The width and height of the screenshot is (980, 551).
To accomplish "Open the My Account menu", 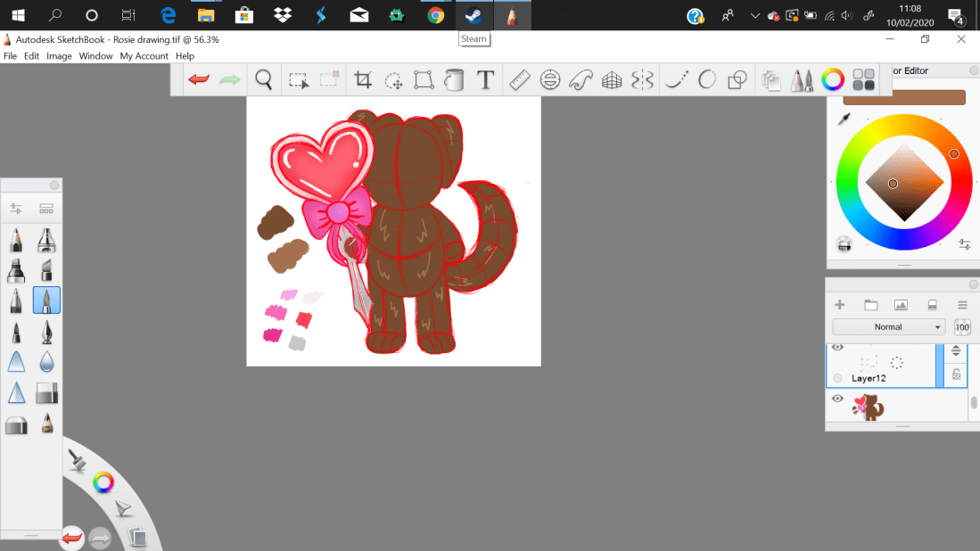I will (x=144, y=56).
